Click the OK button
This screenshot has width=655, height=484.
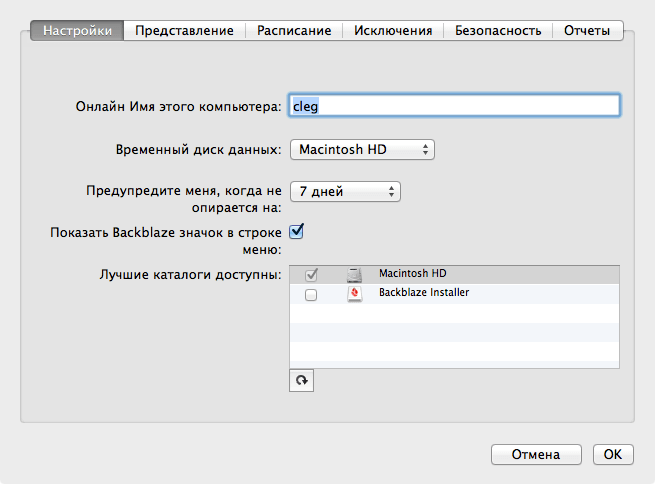coord(613,454)
